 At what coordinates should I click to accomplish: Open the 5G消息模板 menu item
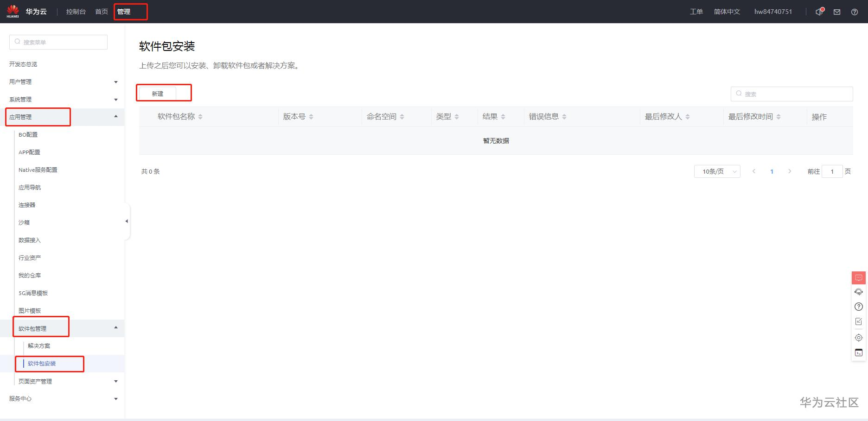(33, 293)
